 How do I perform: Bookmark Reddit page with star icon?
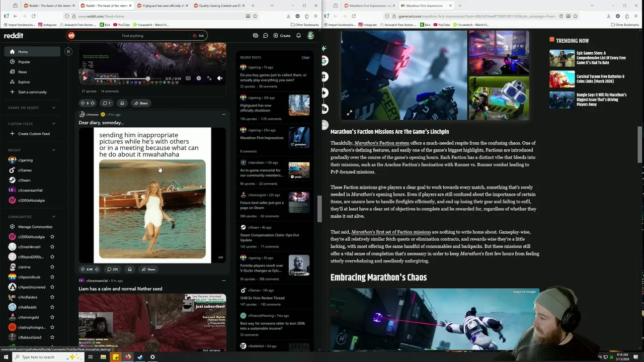coord(255,16)
